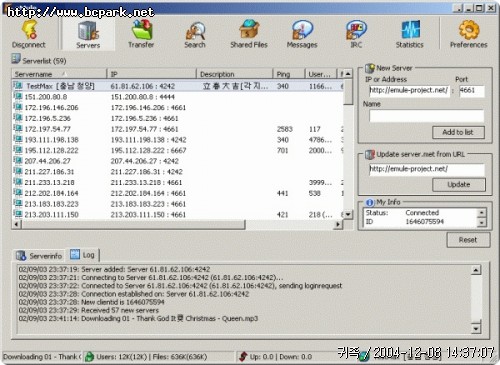This screenshot has height=365, width=500.
Task: Click the Reset button
Action: 468,240
